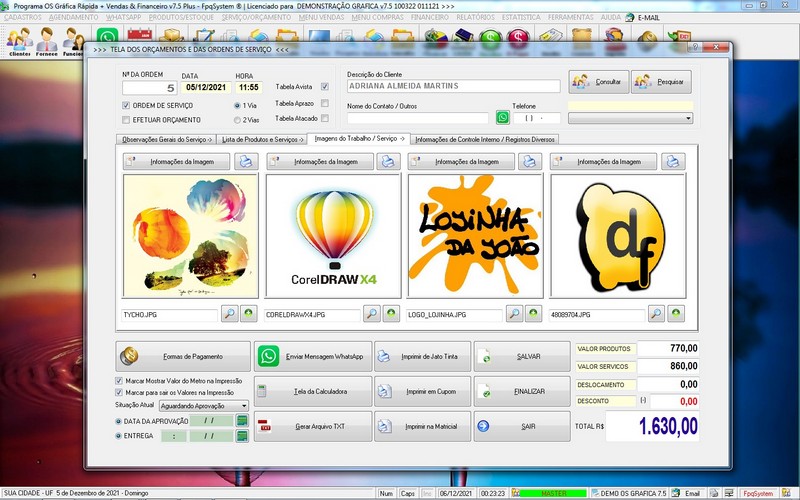
Task: Switch to Lista de Produtos e Serviços tab
Action: point(262,139)
